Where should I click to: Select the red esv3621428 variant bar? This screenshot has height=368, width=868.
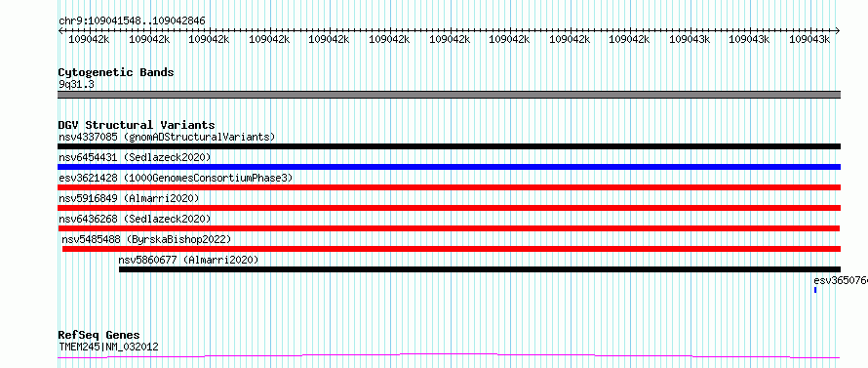click(x=449, y=187)
